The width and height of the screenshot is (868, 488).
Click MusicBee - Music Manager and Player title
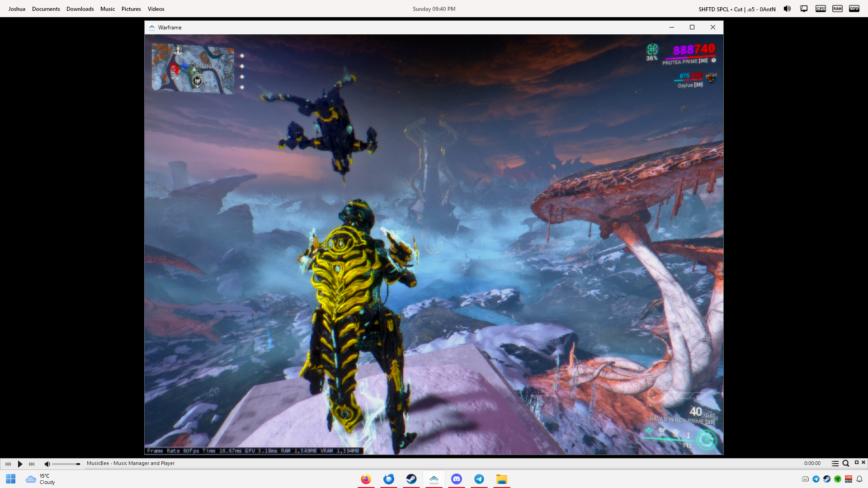(131, 463)
